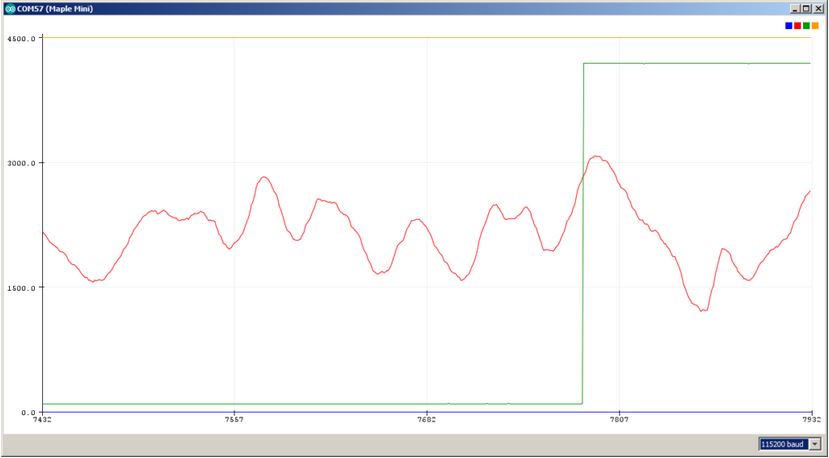829x458 pixels.
Task: Click the orange legend square
Action: pyautogui.click(x=815, y=25)
